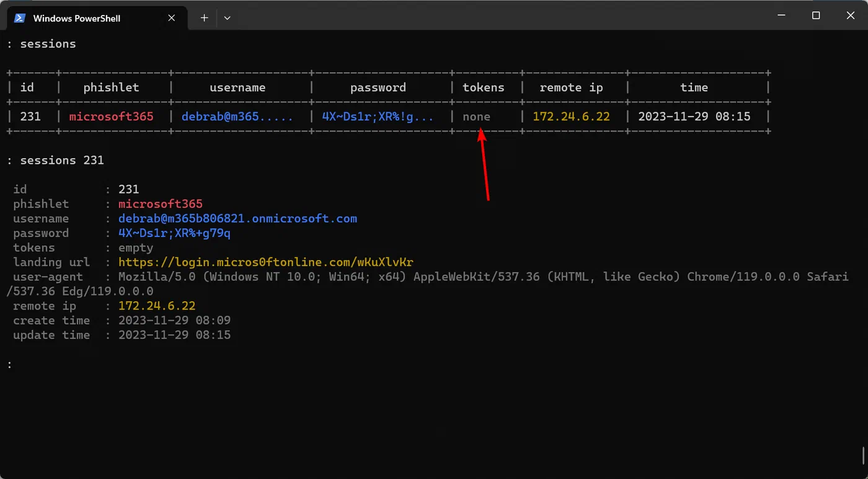Click the id value 231 in session details
Screen dimensions: 868x479
[129, 189]
